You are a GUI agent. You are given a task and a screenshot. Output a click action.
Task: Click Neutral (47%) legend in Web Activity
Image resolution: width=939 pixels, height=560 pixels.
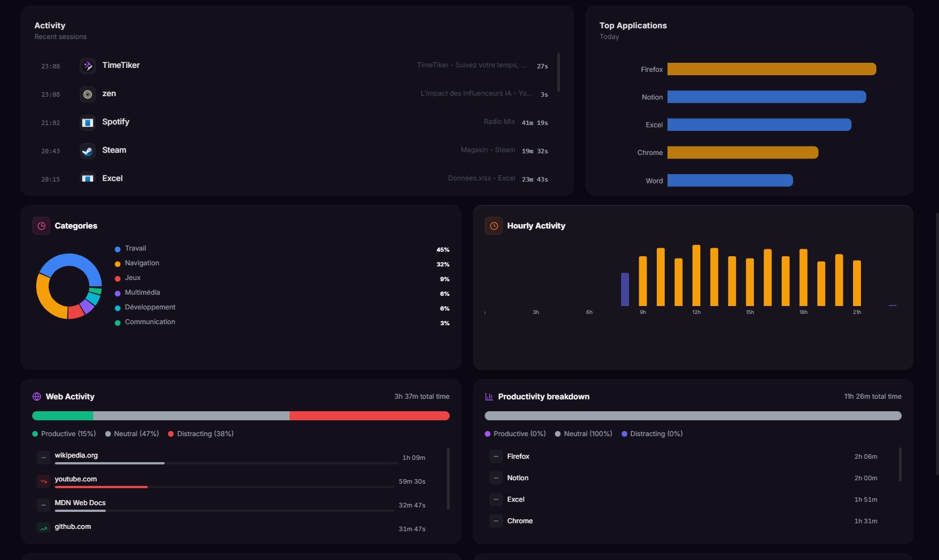(x=132, y=434)
